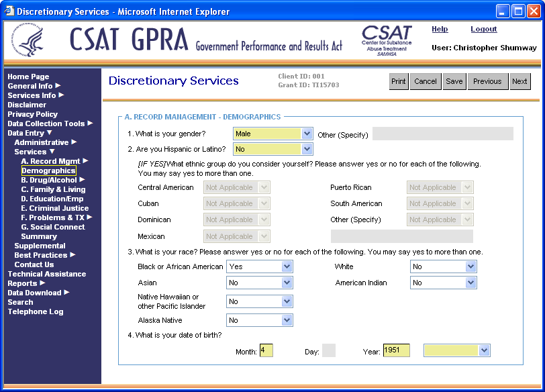
Task: Click the CSAT center logo
Action: pos(387,40)
